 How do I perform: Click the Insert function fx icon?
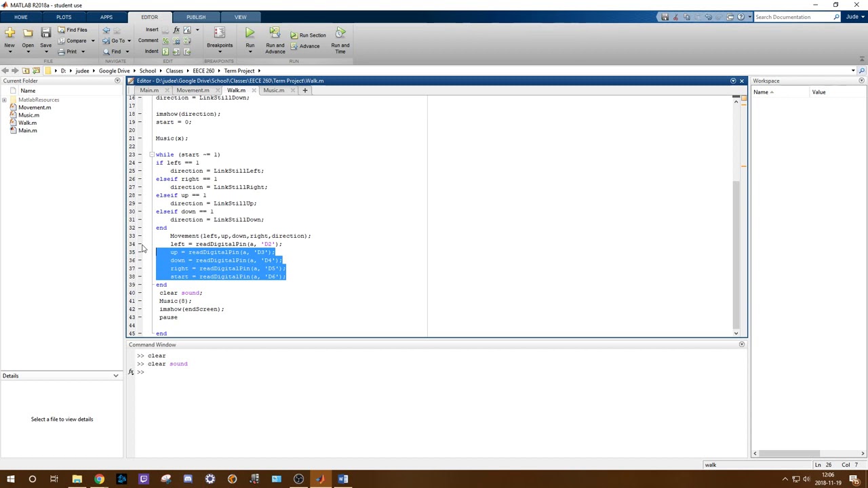(x=176, y=30)
